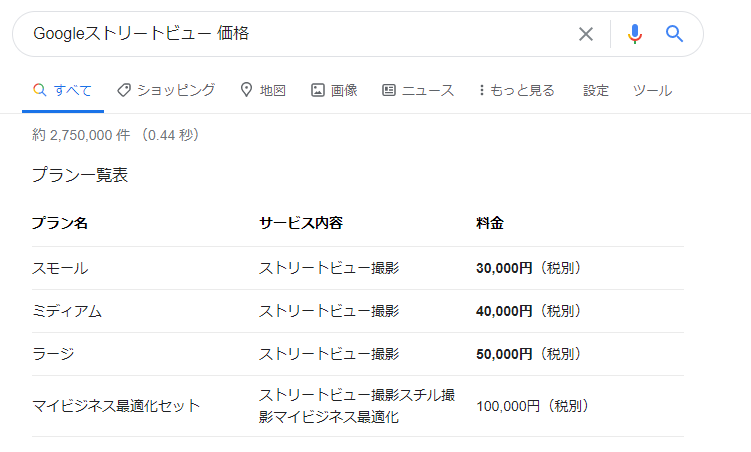Select the スモール plan name cell
The height and width of the screenshot is (452, 751).
[60, 268]
